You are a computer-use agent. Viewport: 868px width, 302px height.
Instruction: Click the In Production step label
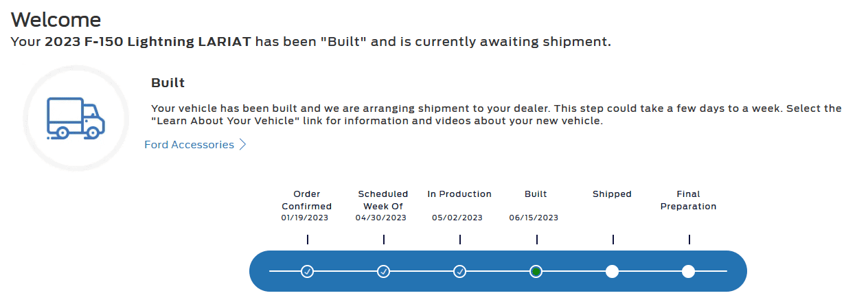[459, 194]
